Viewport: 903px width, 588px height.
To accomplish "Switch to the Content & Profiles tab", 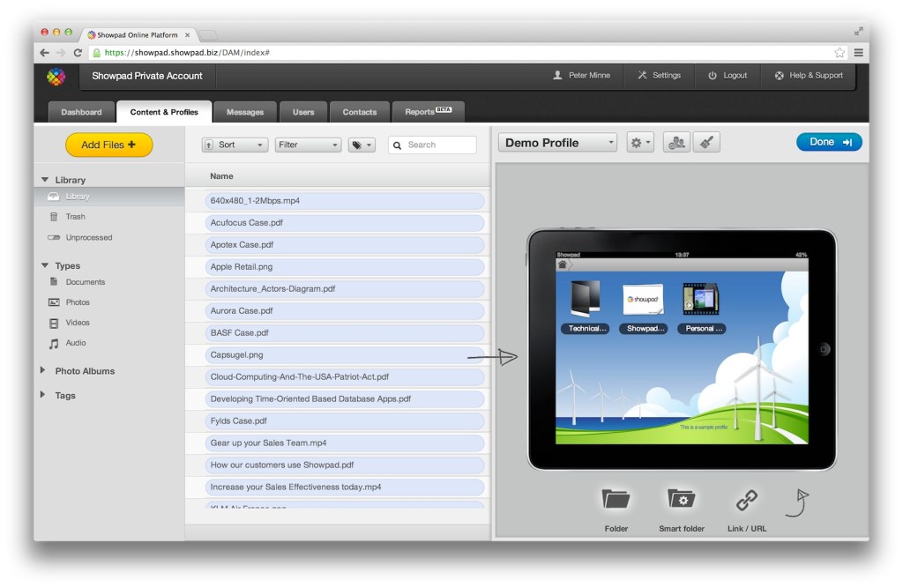I will click(164, 112).
